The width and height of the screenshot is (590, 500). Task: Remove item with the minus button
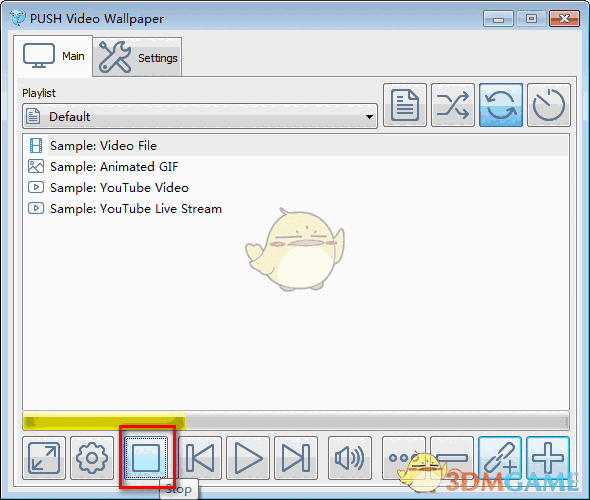[452, 458]
